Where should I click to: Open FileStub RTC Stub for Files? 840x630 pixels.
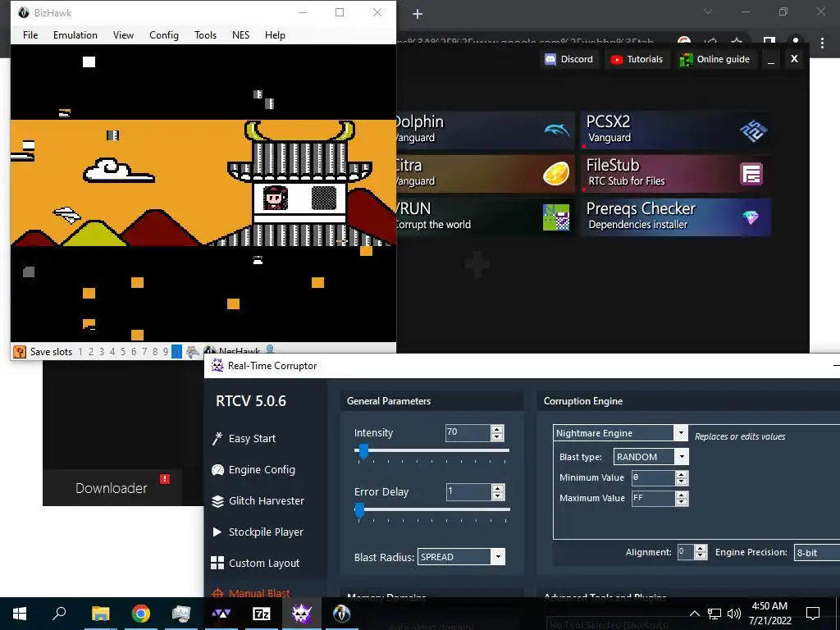tap(676, 174)
